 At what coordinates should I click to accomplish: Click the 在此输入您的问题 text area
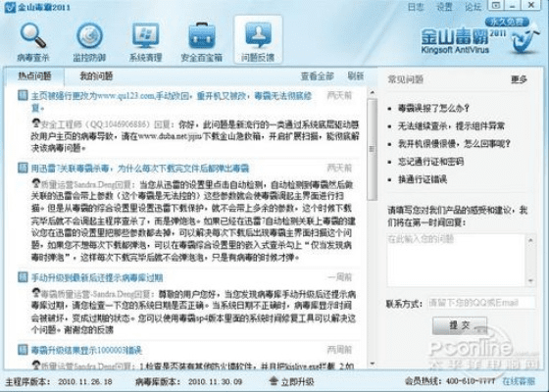point(456,260)
